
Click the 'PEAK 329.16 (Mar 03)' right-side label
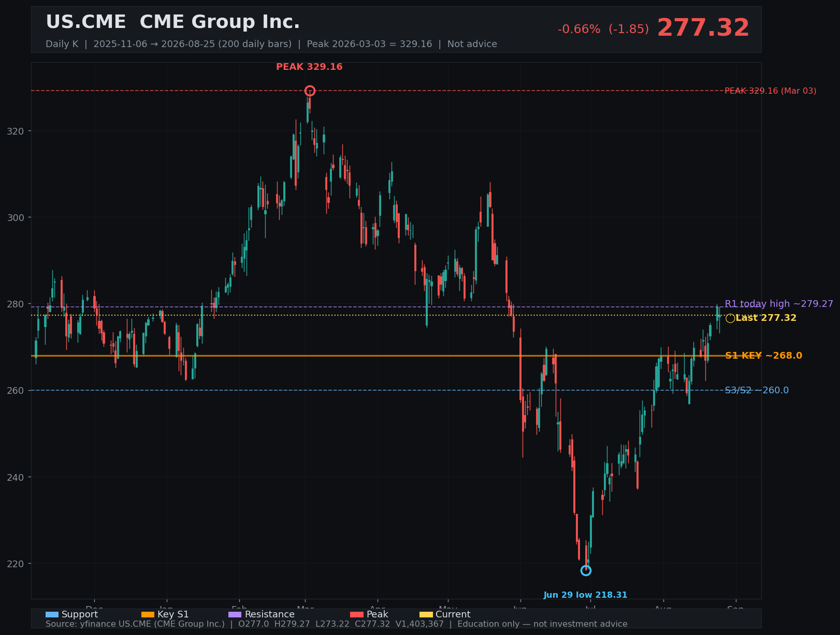(x=770, y=91)
